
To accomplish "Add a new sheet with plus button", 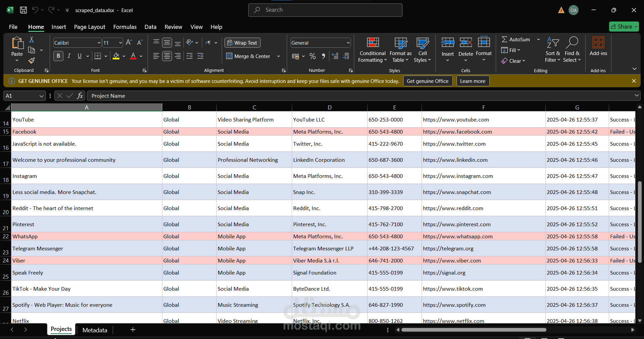I will tap(133, 330).
